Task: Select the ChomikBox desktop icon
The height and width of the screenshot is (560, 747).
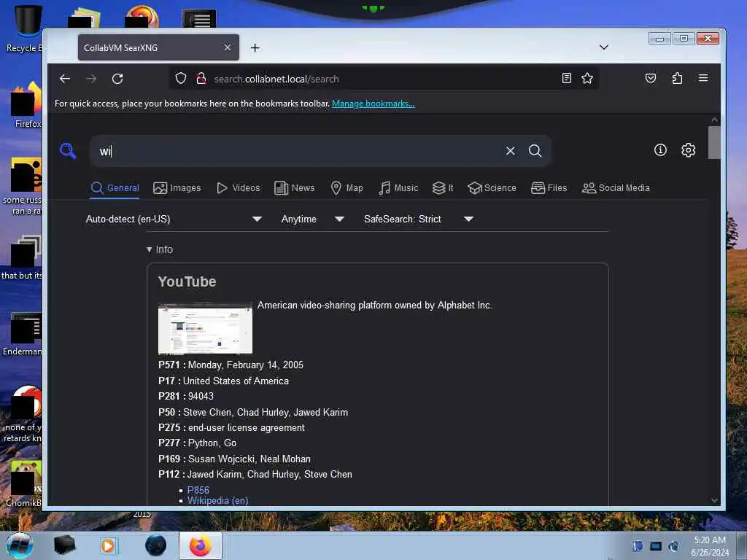Action: click(x=24, y=483)
